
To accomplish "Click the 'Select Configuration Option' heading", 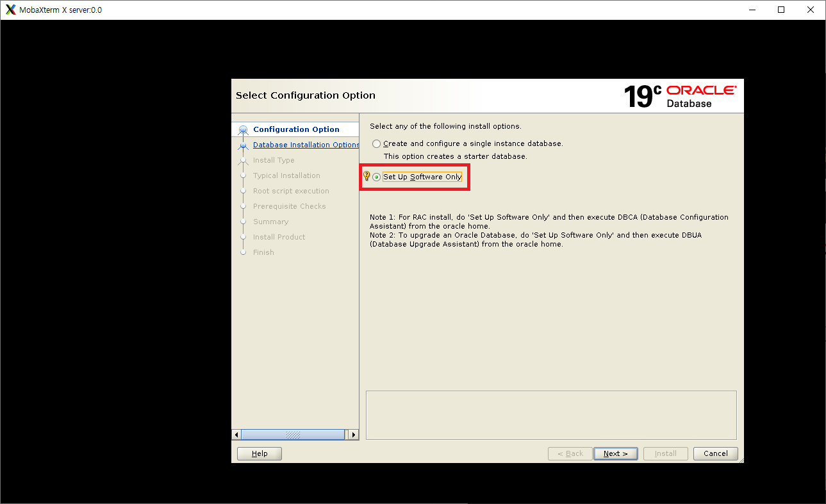I will [x=306, y=95].
